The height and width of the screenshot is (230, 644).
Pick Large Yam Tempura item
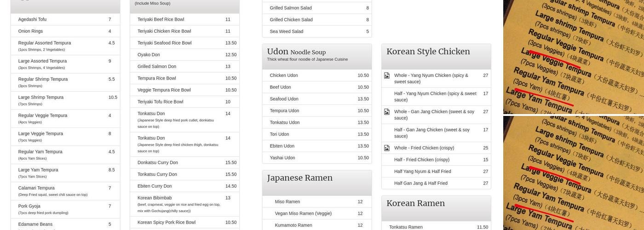[65, 173]
